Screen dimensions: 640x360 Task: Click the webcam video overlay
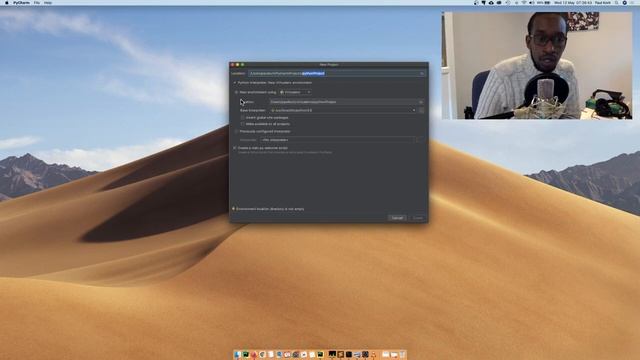click(x=537, y=65)
